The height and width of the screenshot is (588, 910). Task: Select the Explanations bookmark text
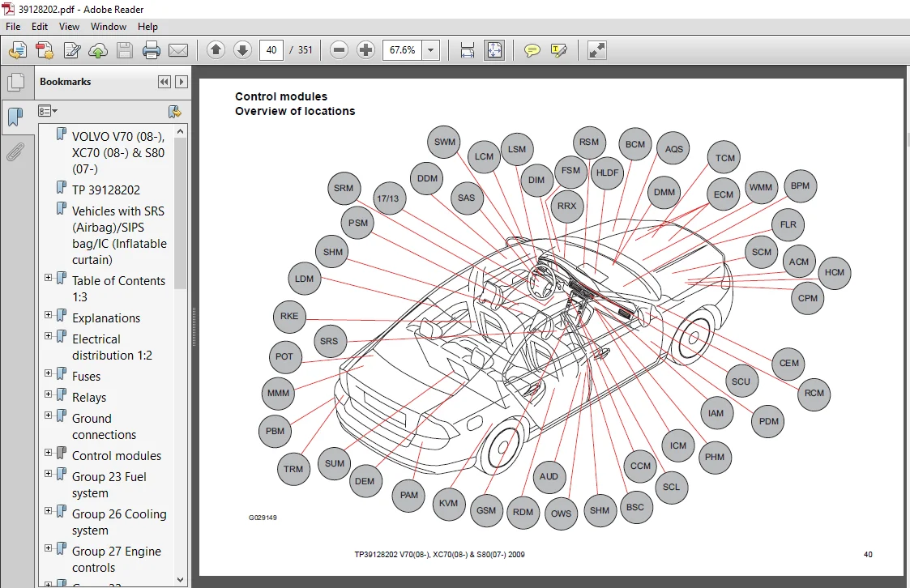[x=106, y=317]
